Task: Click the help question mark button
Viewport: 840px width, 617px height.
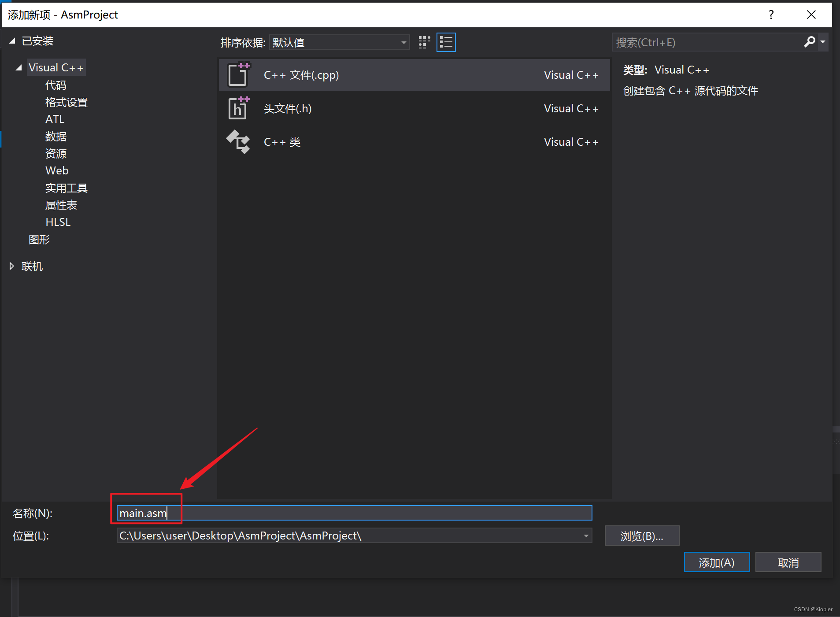Action: 771,15
